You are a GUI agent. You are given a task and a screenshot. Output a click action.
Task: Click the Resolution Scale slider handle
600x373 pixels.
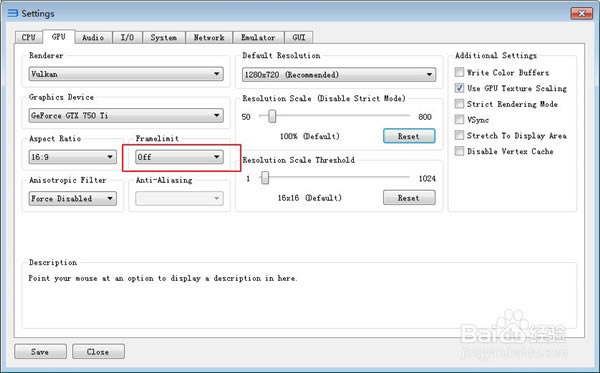point(272,116)
